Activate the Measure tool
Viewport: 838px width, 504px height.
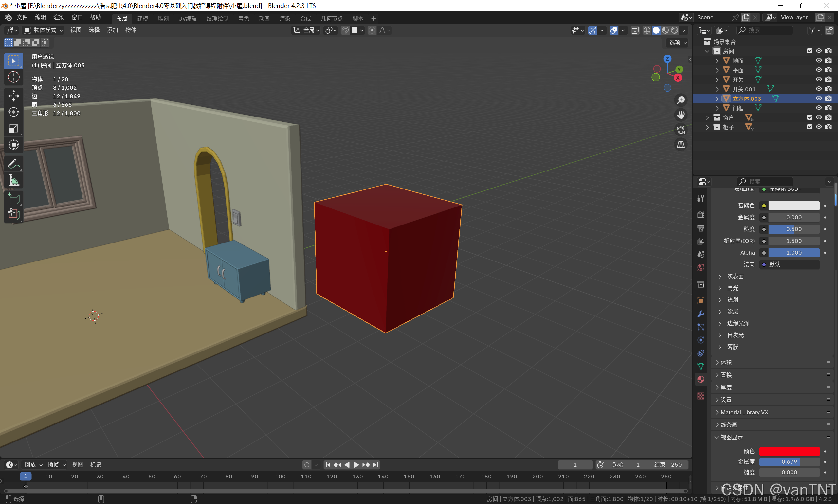pos(14,180)
